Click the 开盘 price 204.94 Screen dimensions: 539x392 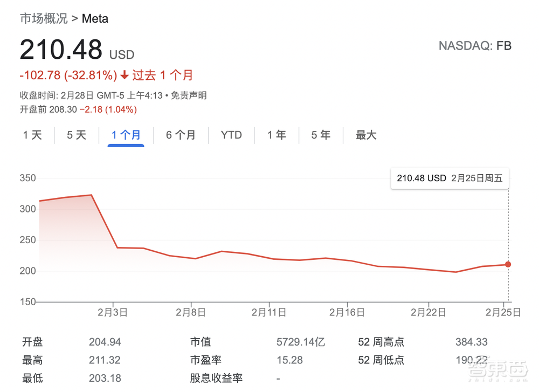pos(105,341)
